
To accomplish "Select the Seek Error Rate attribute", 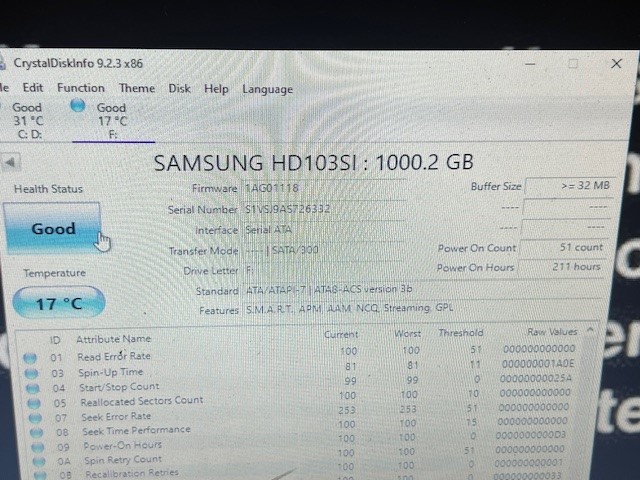I will point(116,417).
